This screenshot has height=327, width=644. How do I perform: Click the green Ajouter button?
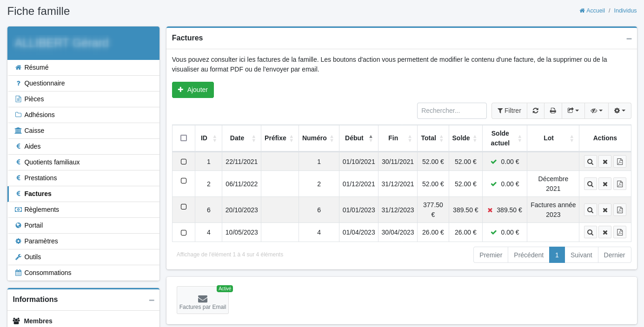pyautogui.click(x=193, y=90)
